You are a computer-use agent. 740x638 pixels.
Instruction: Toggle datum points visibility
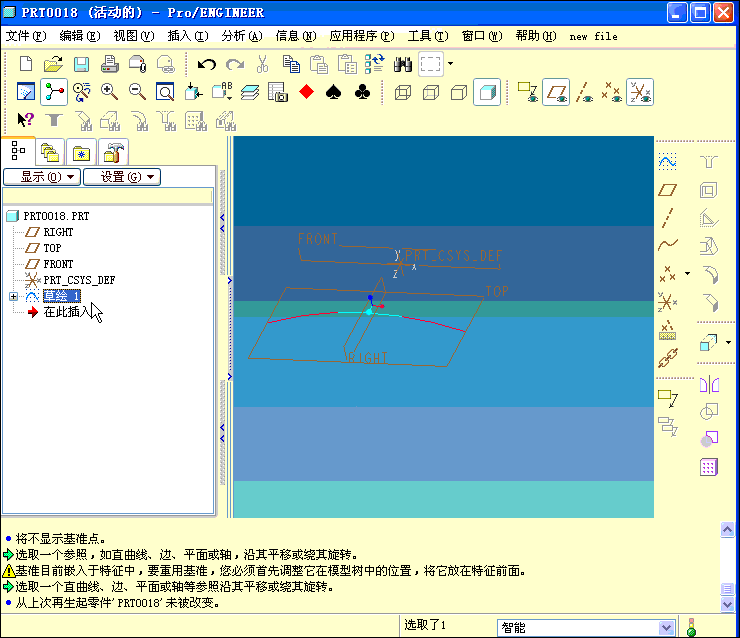point(612,92)
